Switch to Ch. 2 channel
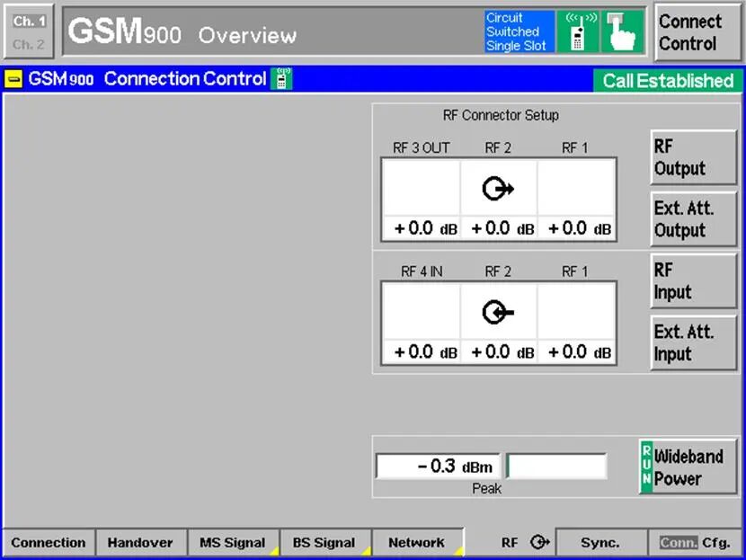 point(29,45)
